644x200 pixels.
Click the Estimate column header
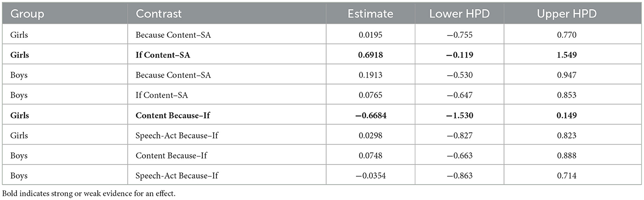(370, 14)
